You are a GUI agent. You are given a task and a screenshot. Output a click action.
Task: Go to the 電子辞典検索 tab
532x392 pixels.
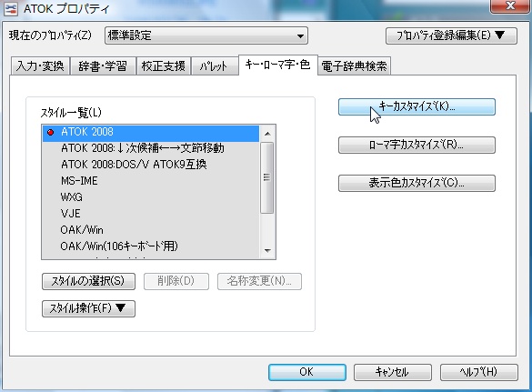coord(354,65)
